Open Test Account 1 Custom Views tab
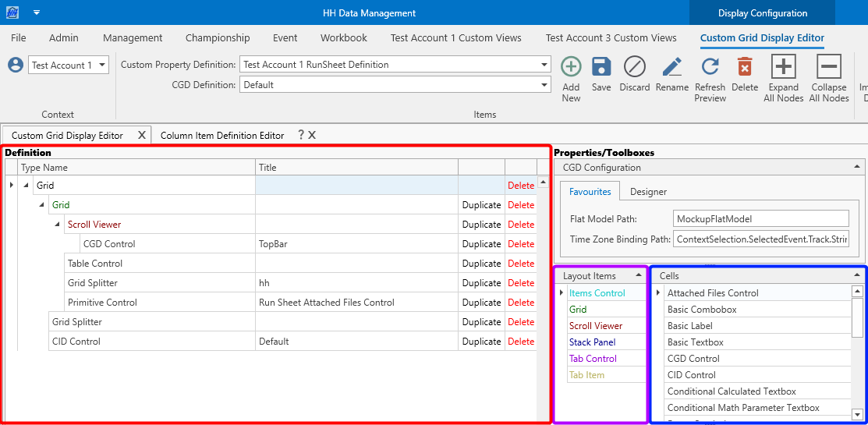 (455, 37)
